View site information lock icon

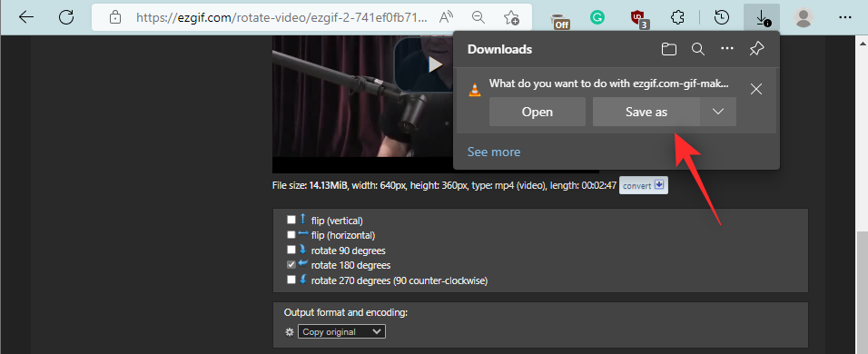(115, 18)
